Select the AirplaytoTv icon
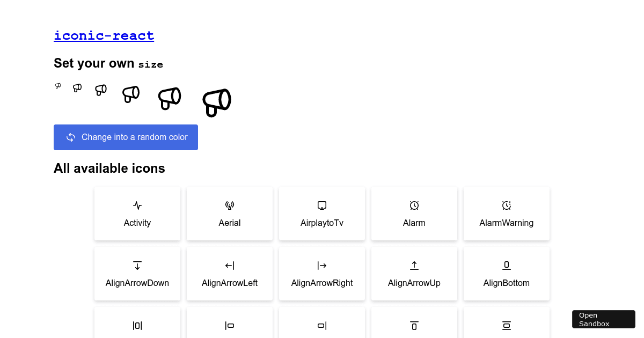Screen dimensions: 644x338 (x=322, y=205)
